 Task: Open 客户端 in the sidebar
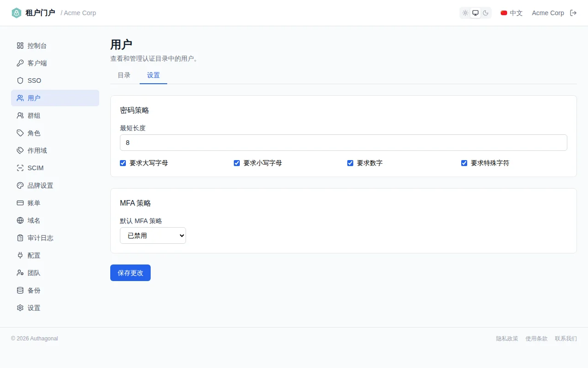tap(55, 63)
